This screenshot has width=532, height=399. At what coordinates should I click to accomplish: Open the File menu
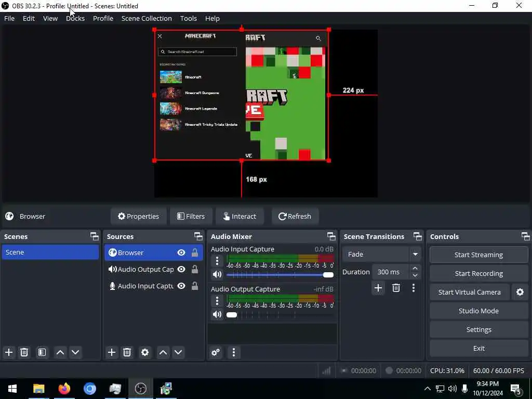9,18
